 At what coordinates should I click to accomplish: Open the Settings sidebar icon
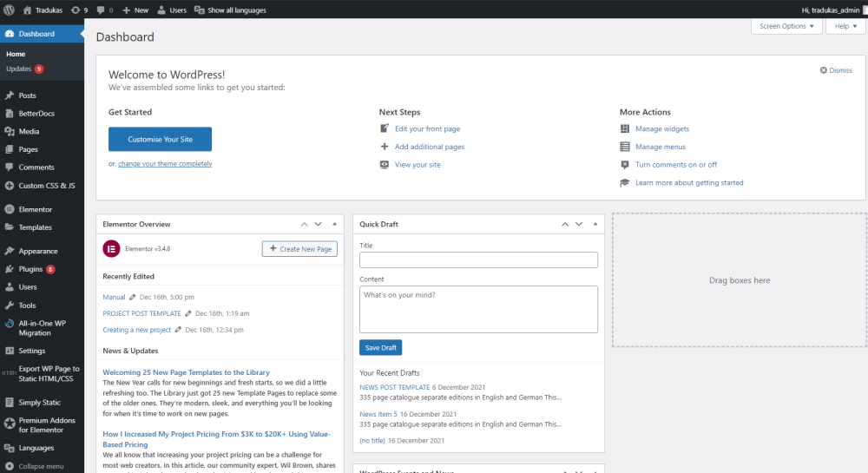click(10, 351)
